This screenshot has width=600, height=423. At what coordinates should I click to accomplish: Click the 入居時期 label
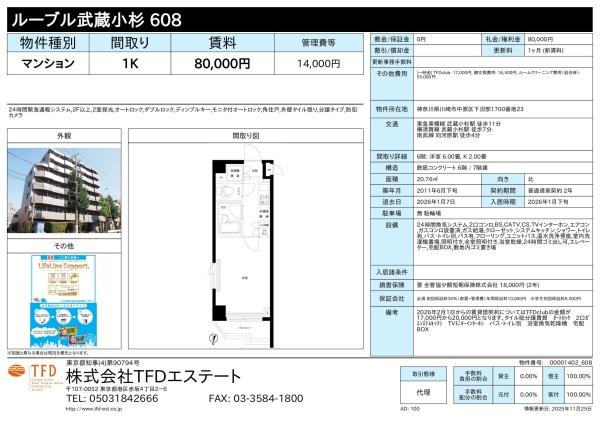pos(503,202)
